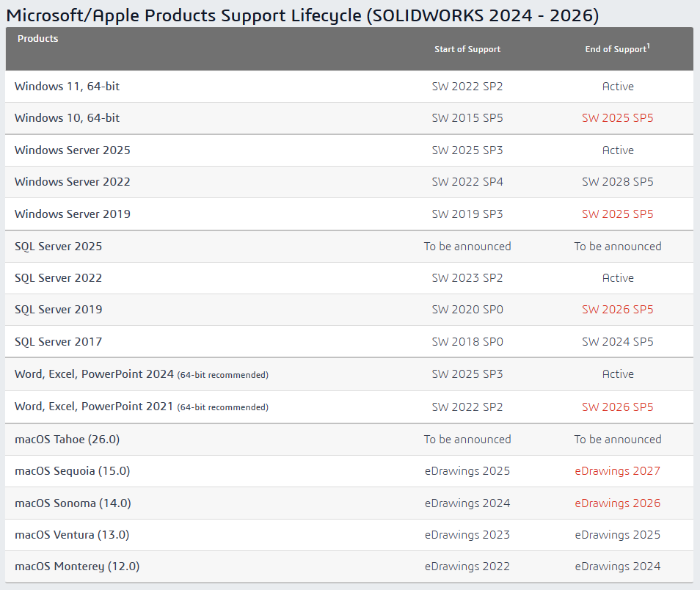Open footnote 1 beside End of Support
700x590 pixels.
pyautogui.click(x=649, y=45)
